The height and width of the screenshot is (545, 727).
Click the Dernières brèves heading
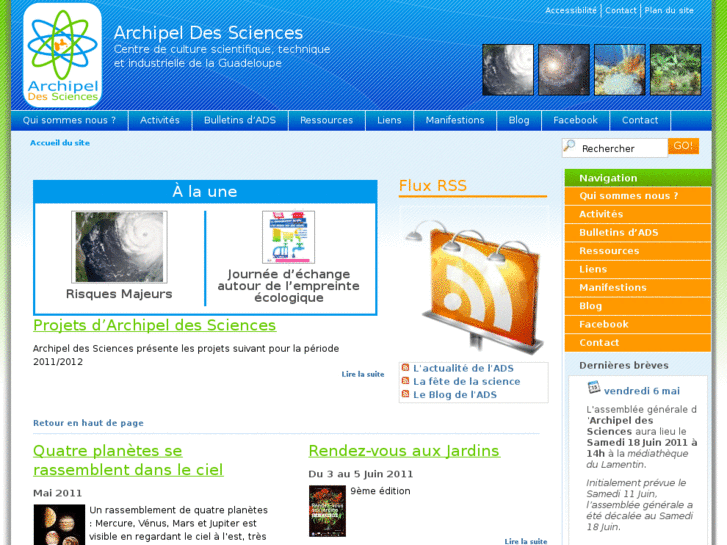pyautogui.click(x=624, y=365)
